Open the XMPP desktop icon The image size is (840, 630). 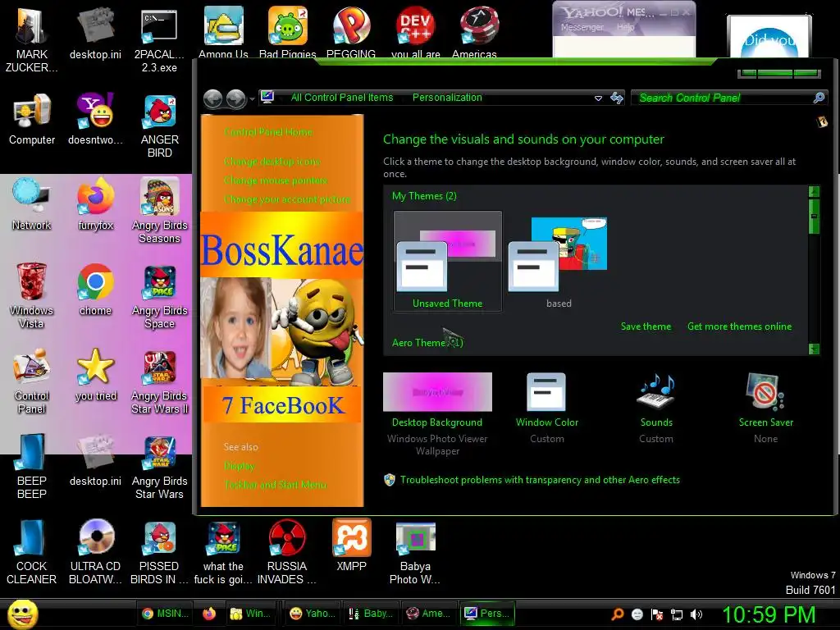pos(351,538)
